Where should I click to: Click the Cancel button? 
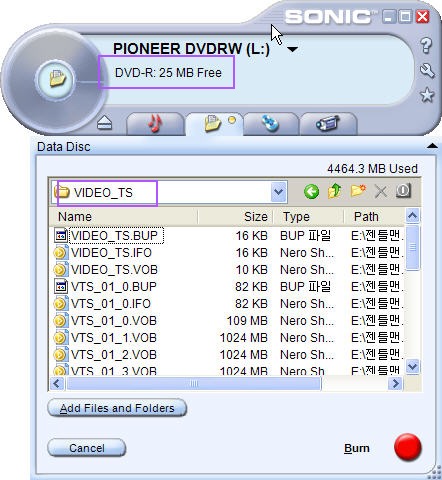pos(87,448)
